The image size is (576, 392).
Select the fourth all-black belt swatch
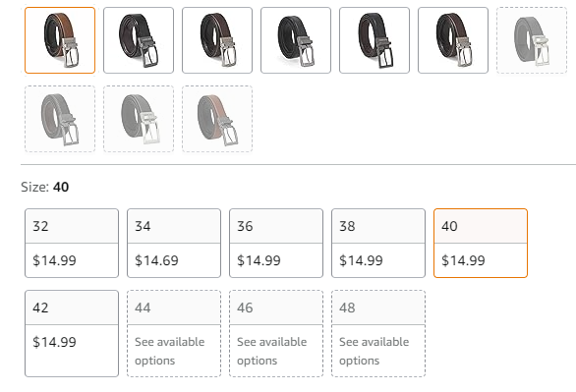(296, 40)
